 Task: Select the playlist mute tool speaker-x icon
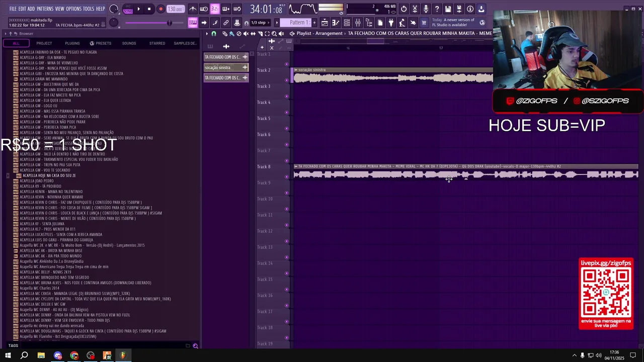[246, 34]
